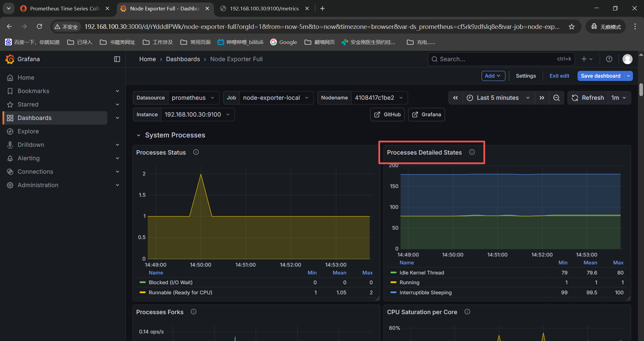Open the Job node-exporter-local dropdown
The width and height of the screenshot is (644, 341).
(276, 98)
